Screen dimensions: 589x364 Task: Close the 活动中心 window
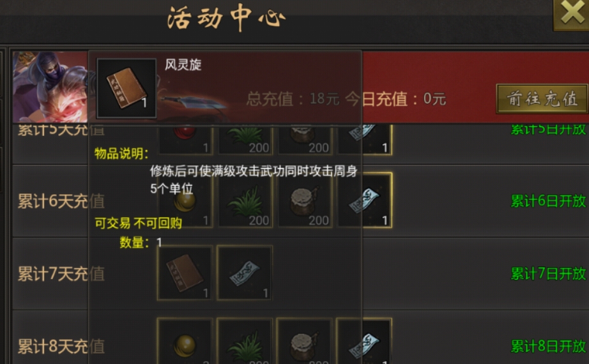[571, 13]
